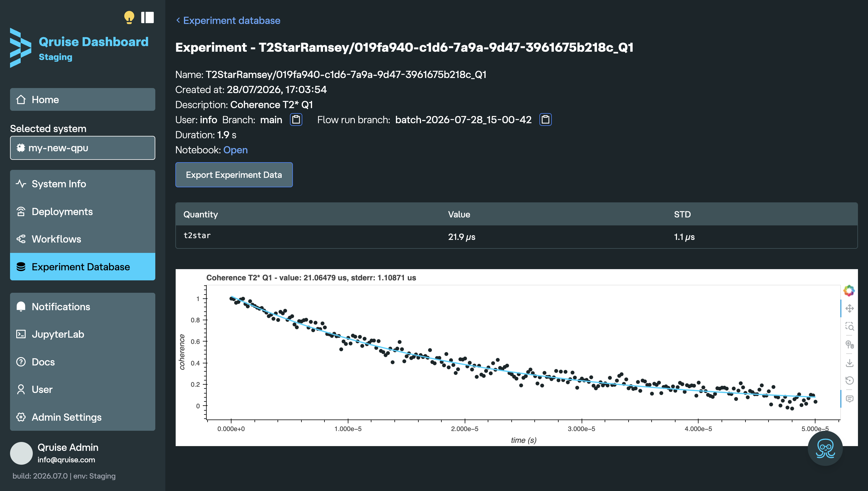Click the Qruise logo icon

pos(20,48)
